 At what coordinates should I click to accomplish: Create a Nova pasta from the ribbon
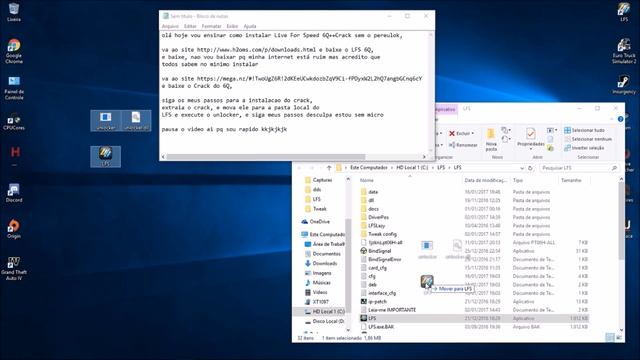(491, 140)
